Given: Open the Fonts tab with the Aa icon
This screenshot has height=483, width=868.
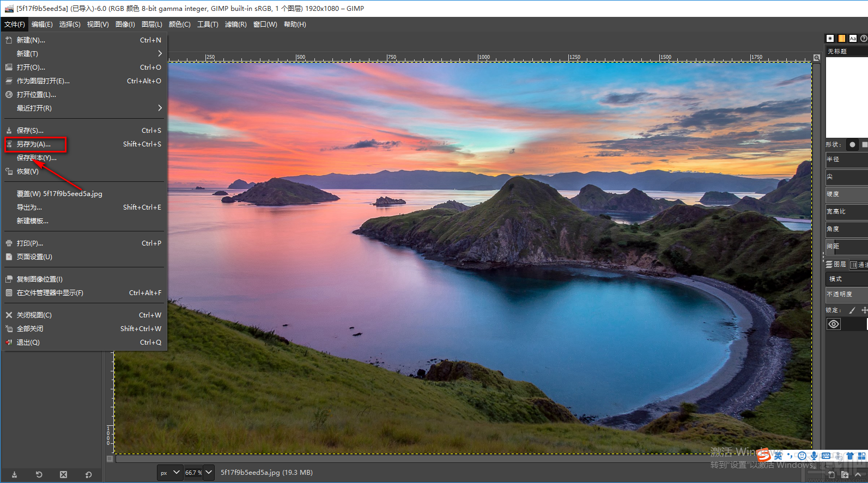Looking at the screenshot, I should (x=853, y=38).
